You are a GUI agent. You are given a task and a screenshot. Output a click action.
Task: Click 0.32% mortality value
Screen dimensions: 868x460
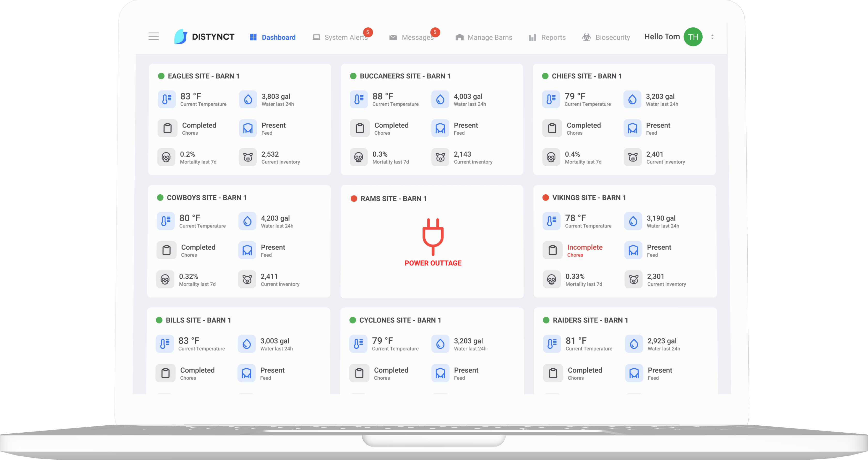coord(188,277)
